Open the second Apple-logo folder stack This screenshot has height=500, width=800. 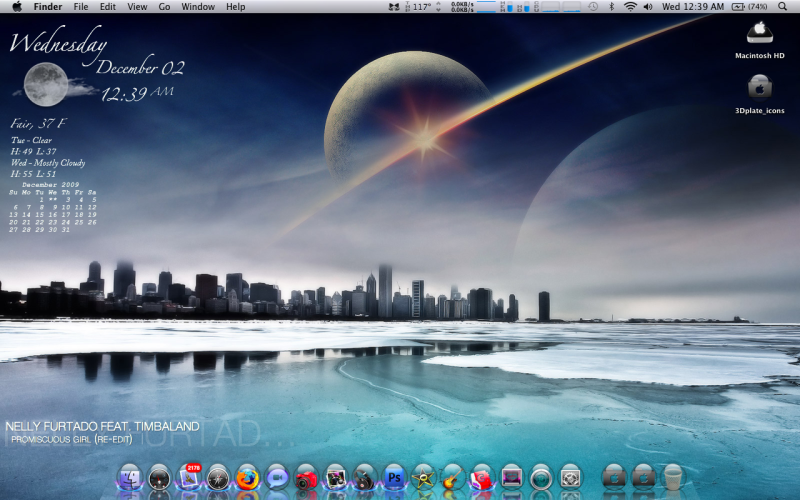[644, 479]
